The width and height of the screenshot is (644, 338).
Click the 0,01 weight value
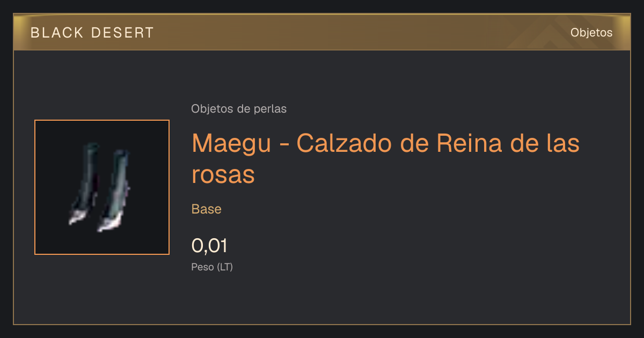(x=210, y=246)
